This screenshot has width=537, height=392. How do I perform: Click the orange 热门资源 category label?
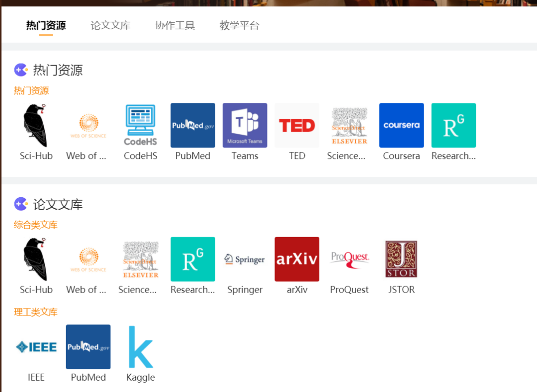click(x=31, y=90)
